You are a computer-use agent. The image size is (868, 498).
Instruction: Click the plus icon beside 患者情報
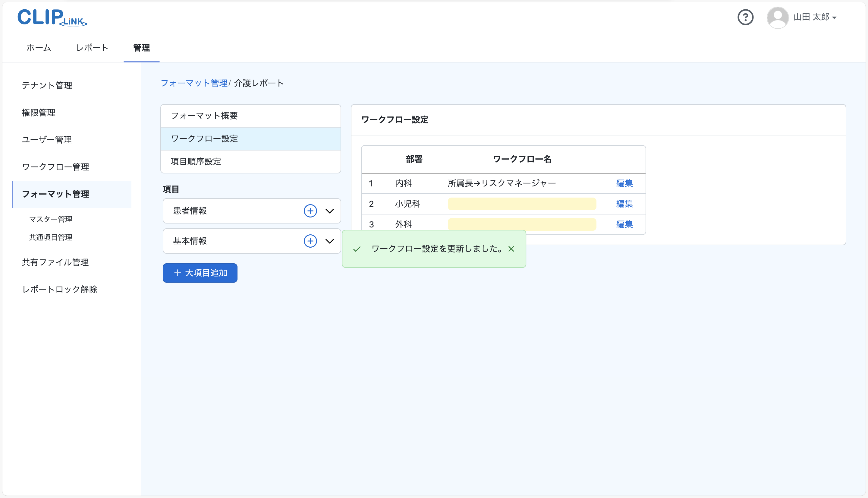pyautogui.click(x=310, y=211)
